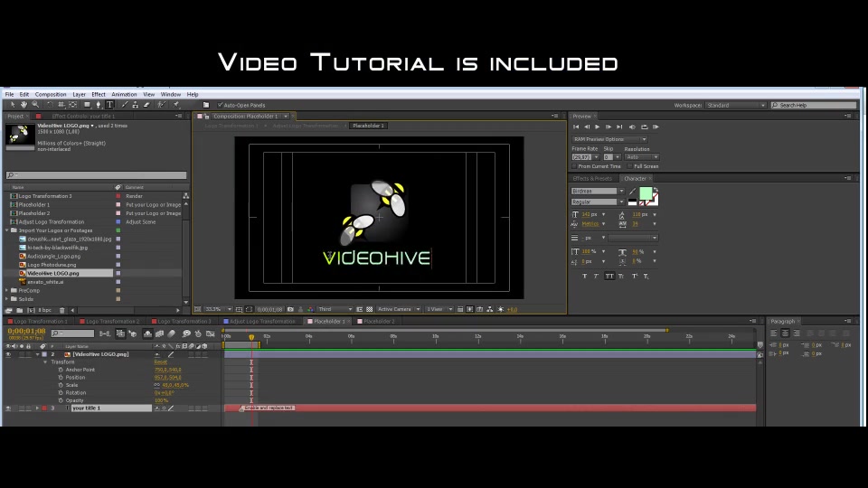868x488 pixels.
Task: Enable Motion Blur switch in timeline
Action: point(172,333)
